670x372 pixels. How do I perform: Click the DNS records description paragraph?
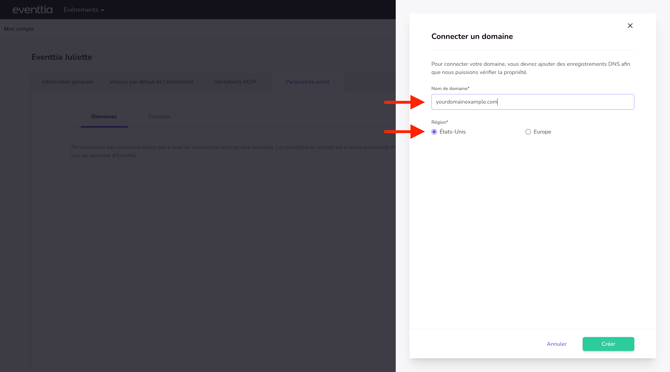(x=530, y=68)
